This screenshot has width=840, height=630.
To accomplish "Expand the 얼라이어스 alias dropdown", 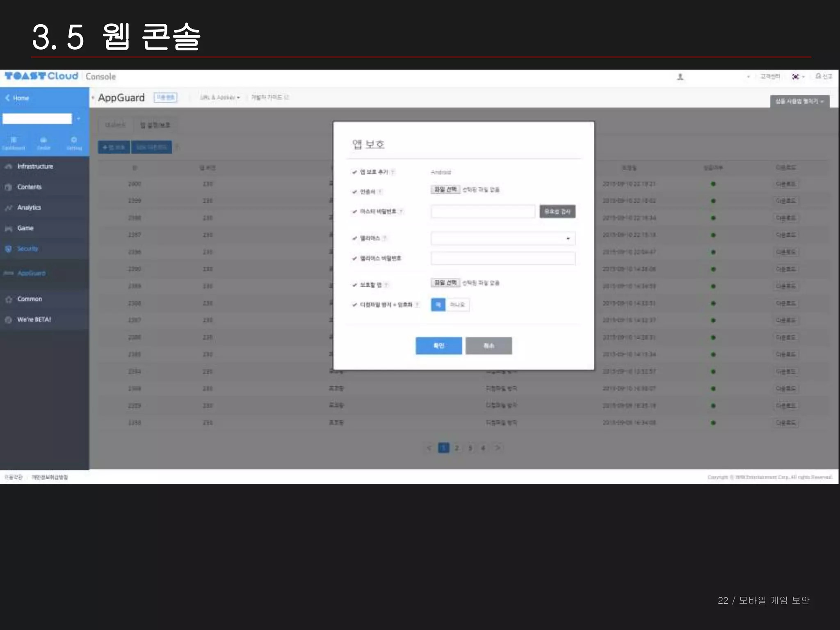I will click(503, 238).
